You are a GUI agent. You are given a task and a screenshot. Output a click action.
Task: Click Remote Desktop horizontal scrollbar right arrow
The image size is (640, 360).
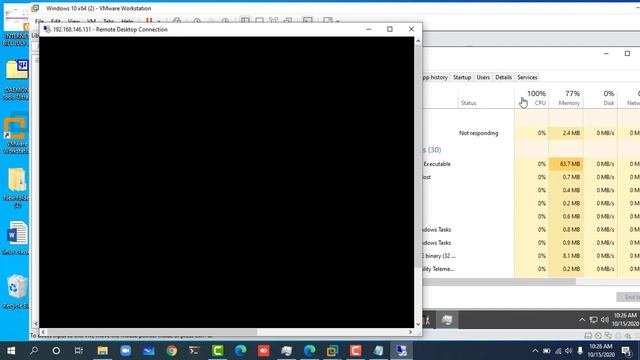tap(410, 332)
